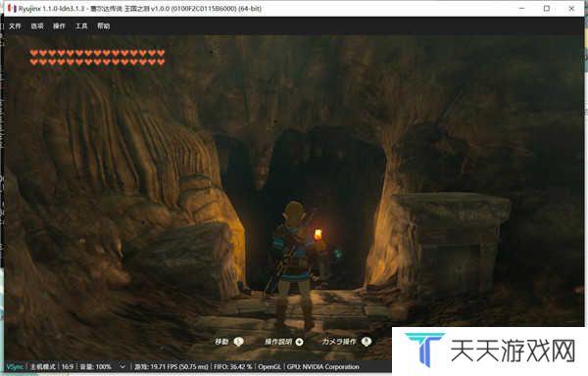Click the volume 100% status label
Image resolution: width=588 pixels, height=376 pixels.
coord(96,366)
